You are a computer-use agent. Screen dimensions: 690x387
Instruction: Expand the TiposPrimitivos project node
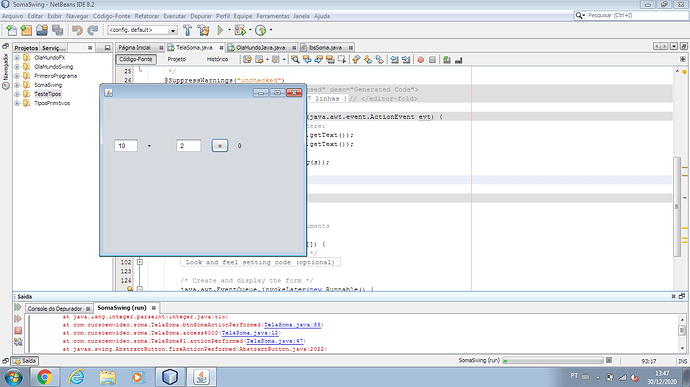tap(17, 103)
